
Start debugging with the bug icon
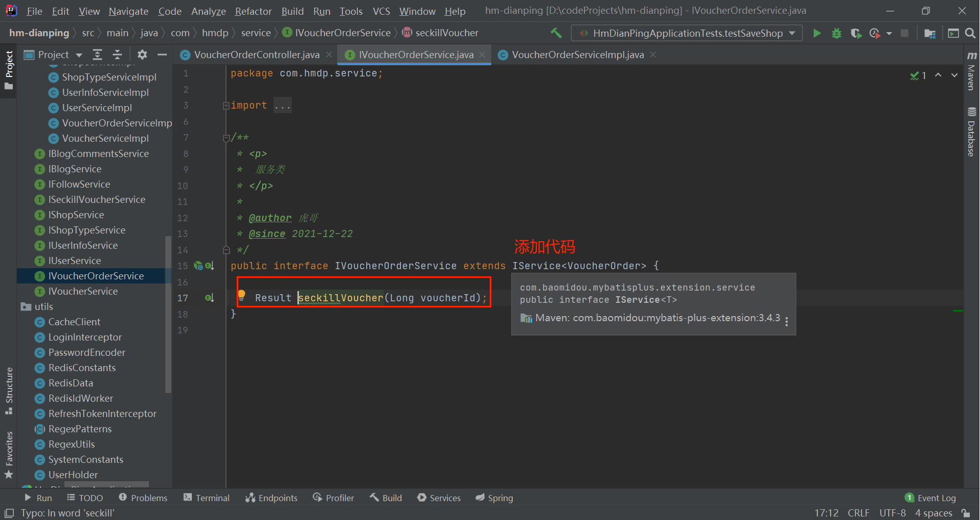coord(837,33)
